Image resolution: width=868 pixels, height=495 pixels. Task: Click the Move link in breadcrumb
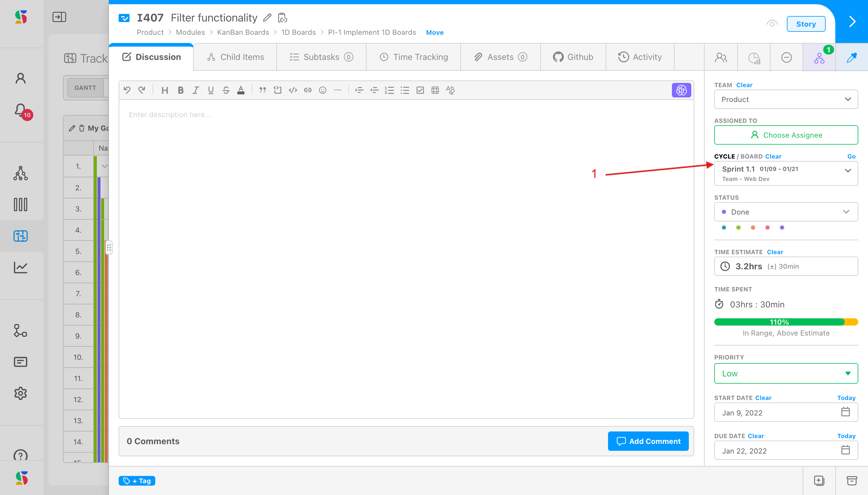tap(435, 33)
